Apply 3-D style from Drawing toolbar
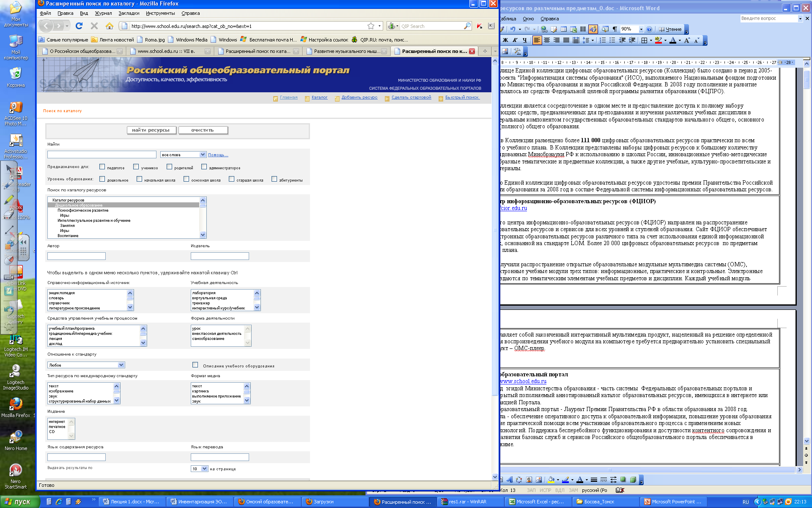 coord(633,480)
